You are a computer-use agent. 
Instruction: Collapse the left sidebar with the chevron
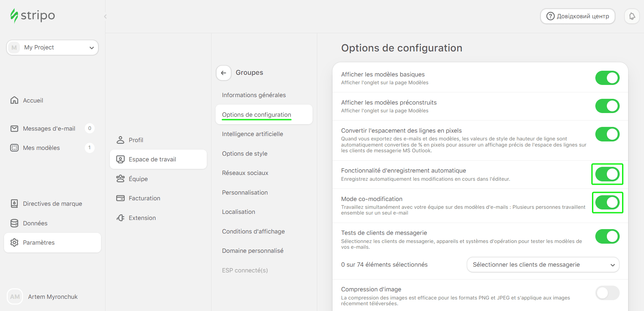click(105, 16)
